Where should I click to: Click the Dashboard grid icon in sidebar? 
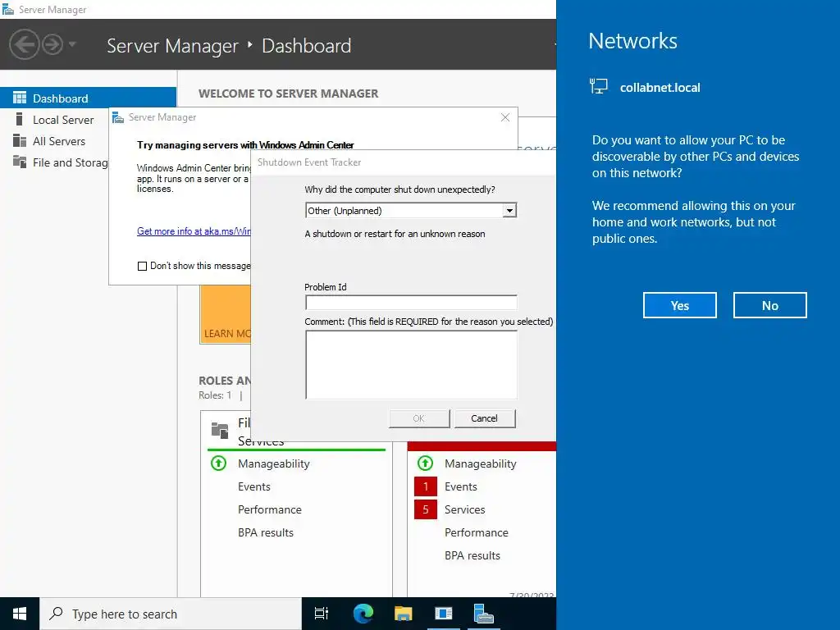(x=20, y=98)
